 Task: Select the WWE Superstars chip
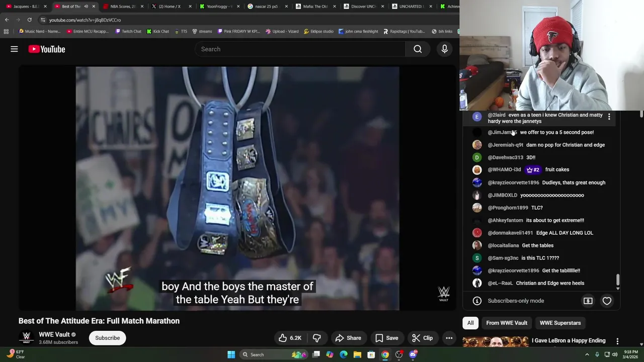pos(560,323)
